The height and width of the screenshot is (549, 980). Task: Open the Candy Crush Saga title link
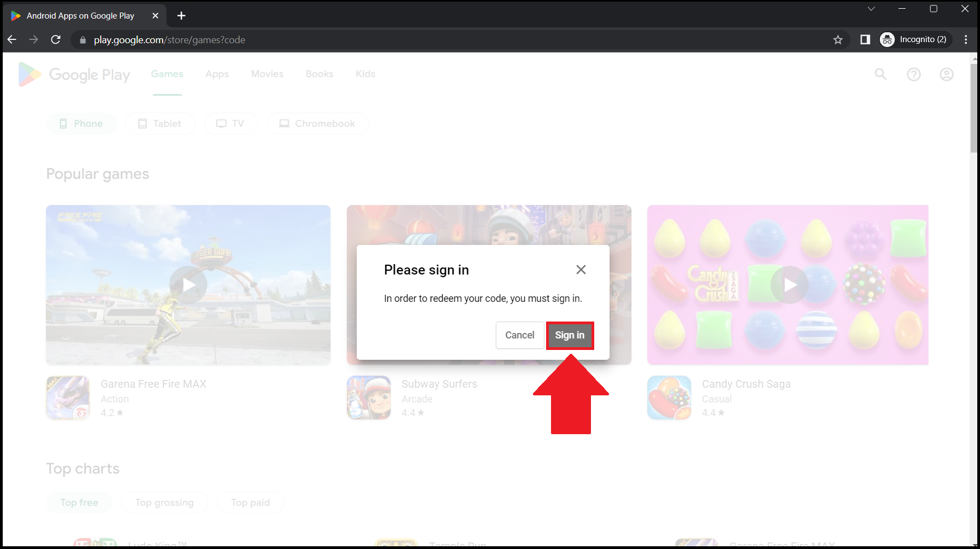point(746,384)
